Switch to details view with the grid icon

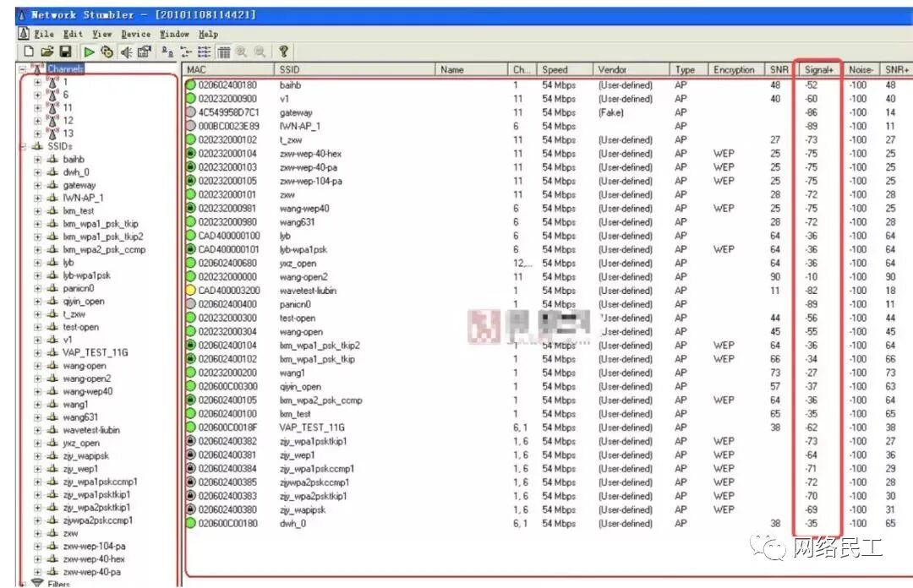(223, 52)
